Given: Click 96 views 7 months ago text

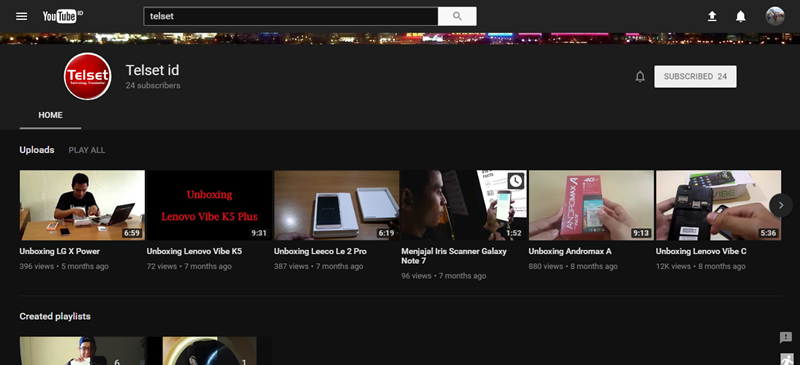Looking at the screenshot, I should point(444,276).
